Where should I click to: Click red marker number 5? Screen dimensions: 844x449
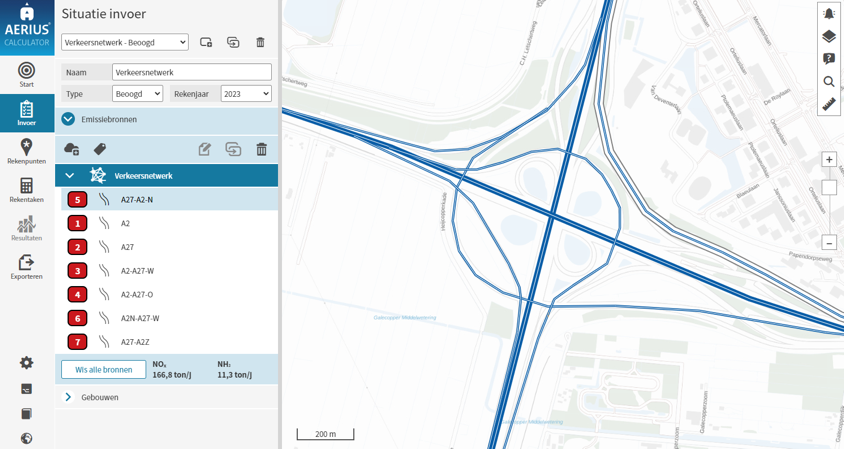78,199
